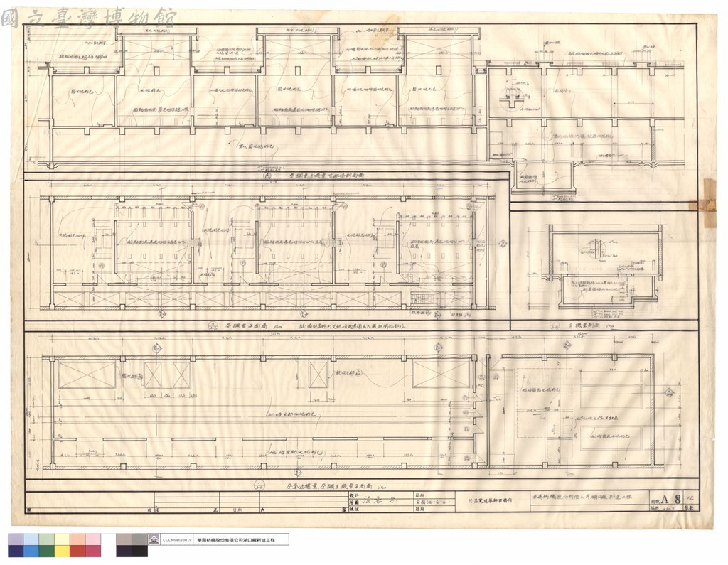Click the circular detail callout in the right section drawing

[597, 247]
